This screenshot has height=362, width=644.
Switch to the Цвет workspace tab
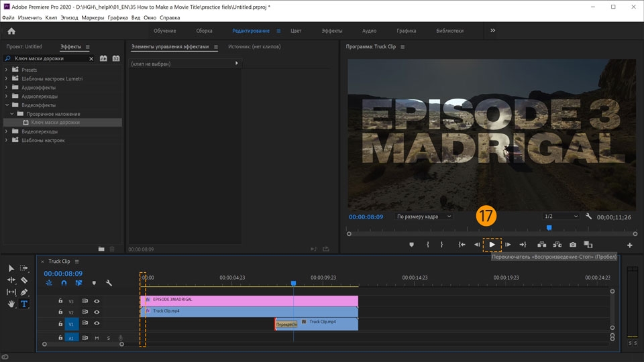(x=296, y=31)
